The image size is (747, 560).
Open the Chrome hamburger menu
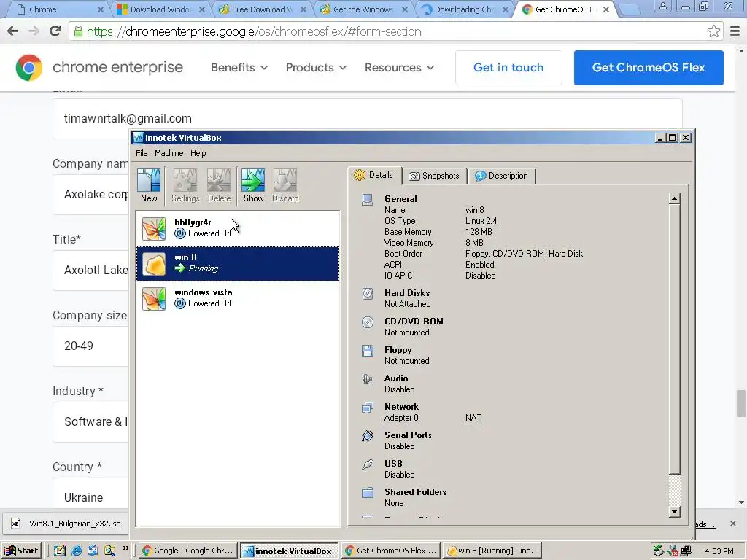click(735, 31)
